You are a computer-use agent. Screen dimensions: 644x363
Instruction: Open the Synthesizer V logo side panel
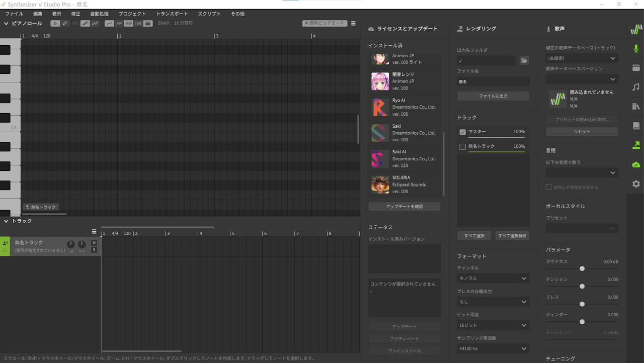(636, 30)
